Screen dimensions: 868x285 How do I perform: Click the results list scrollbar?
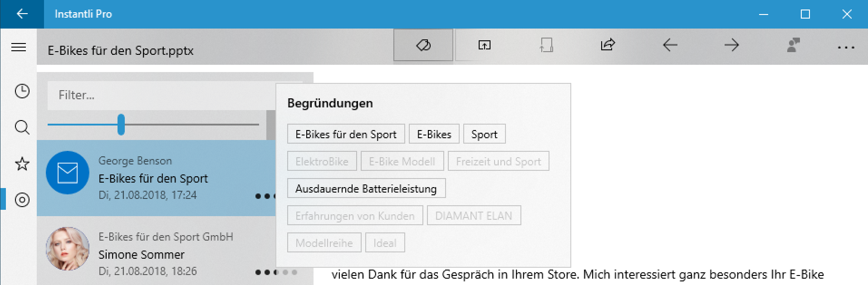[271, 125]
